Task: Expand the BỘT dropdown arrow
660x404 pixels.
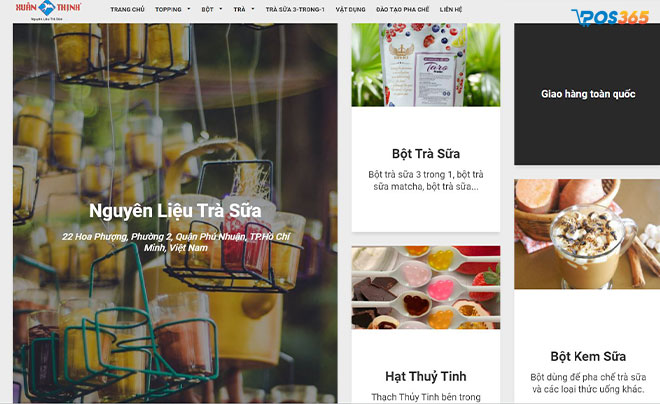Action: coord(221,9)
